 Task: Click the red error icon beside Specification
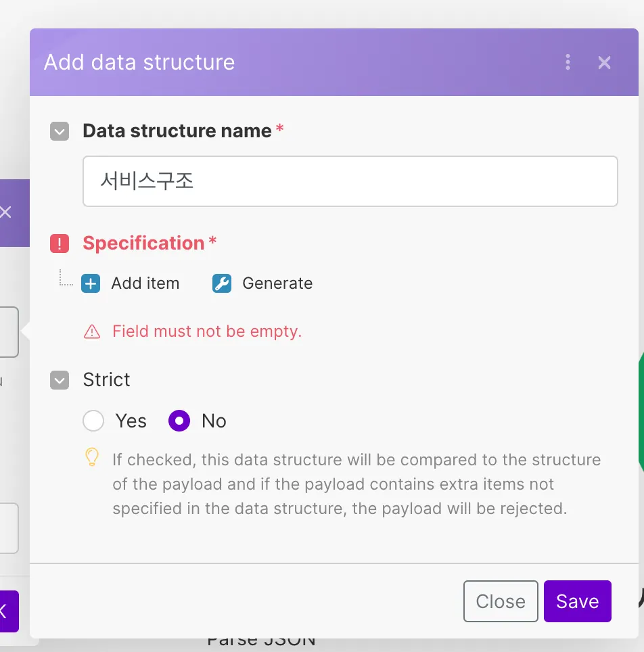click(x=60, y=243)
